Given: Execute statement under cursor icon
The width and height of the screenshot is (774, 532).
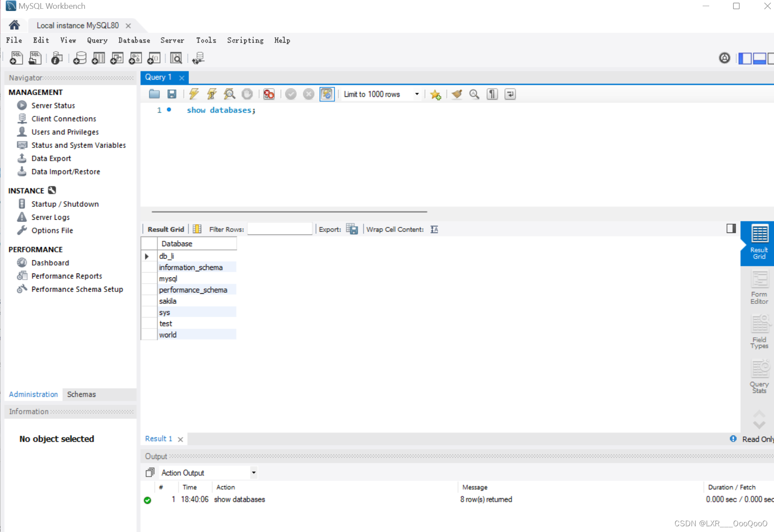Looking at the screenshot, I should (212, 94).
